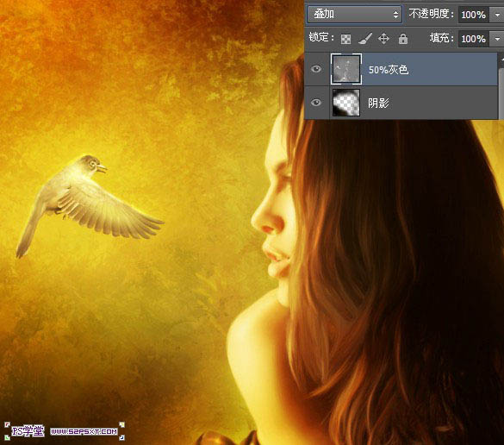Screen dimensions: 504x445
Task: Click the www.52psxt.com watermark link
Action: click(x=84, y=431)
